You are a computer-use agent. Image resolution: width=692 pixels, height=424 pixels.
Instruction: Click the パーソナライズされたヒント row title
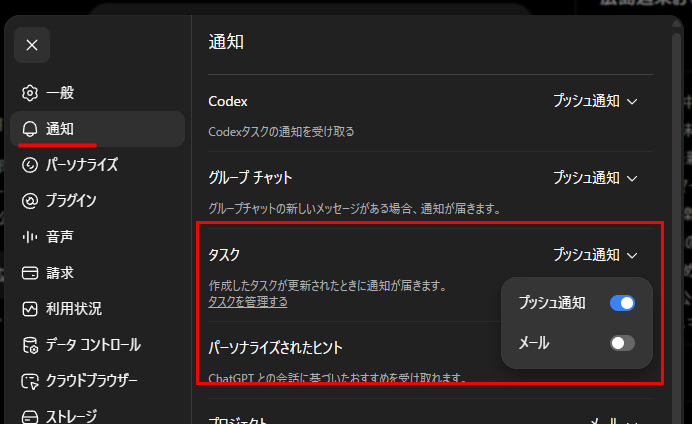[x=275, y=348]
